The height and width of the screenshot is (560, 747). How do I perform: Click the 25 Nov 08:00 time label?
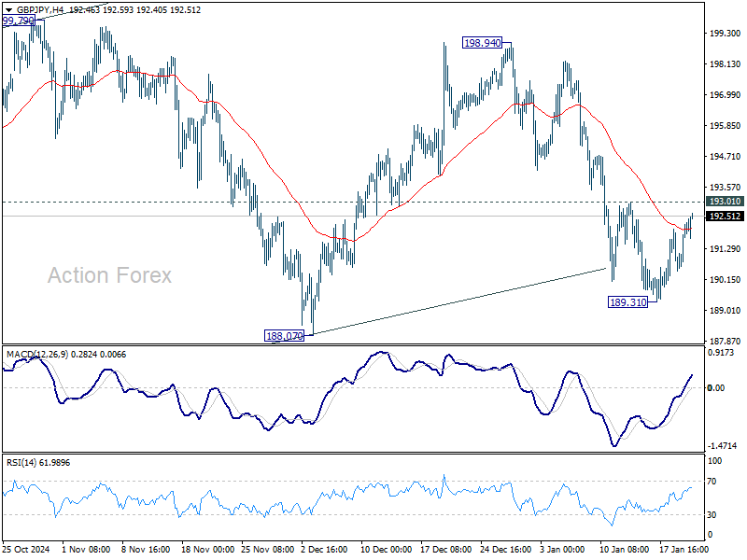[x=267, y=549]
